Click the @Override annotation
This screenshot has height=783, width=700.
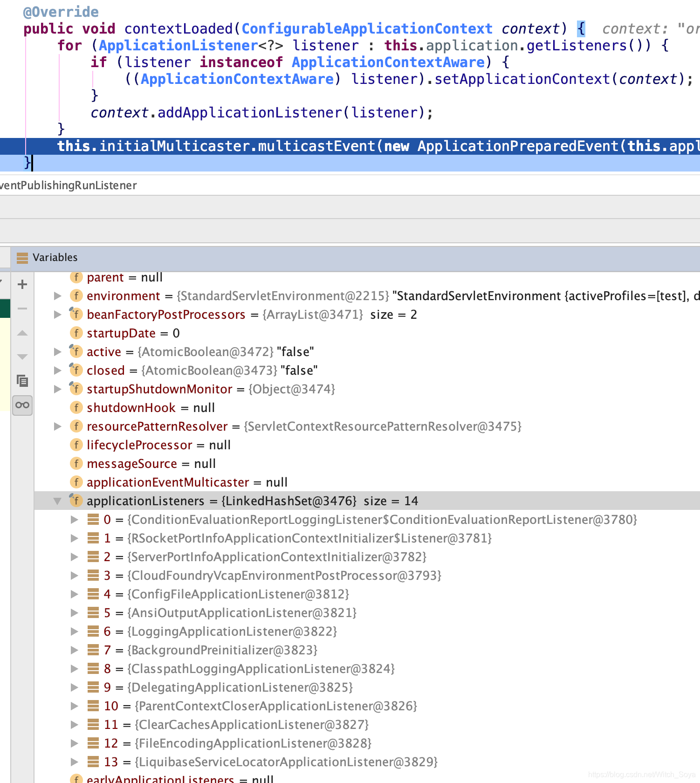pyautogui.click(x=61, y=12)
